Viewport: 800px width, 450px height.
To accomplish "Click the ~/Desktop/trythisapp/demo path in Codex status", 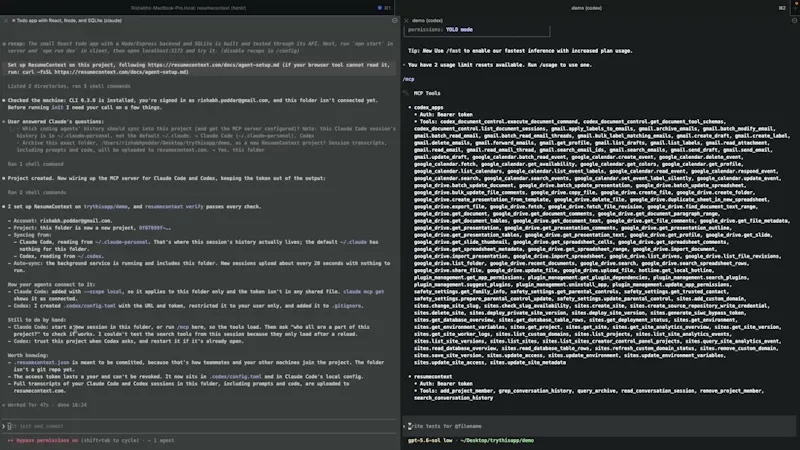I will (497, 440).
